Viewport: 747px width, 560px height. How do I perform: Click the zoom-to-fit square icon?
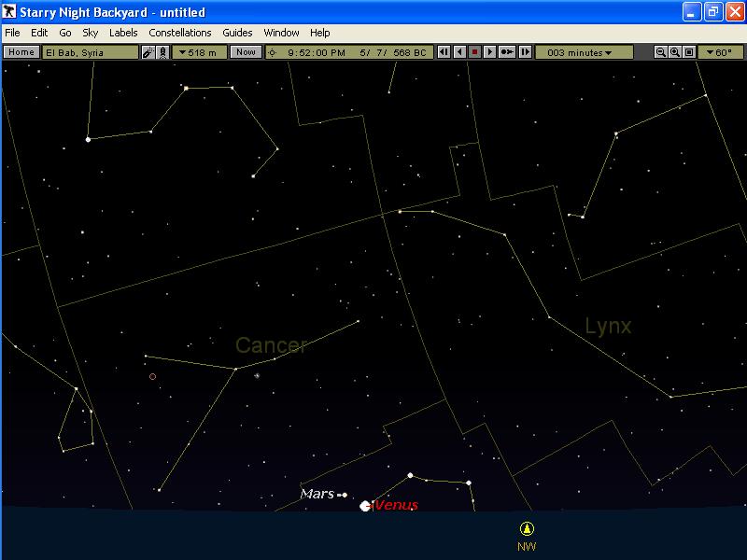click(x=689, y=52)
